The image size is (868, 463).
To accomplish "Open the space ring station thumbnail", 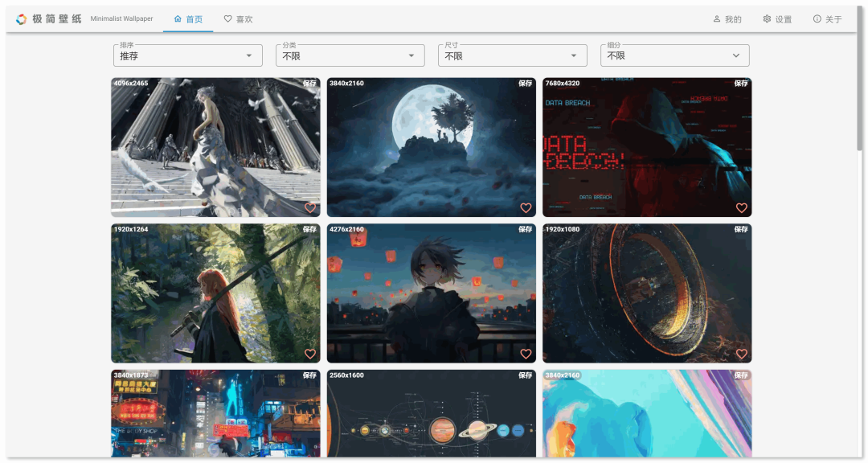I will point(647,293).
